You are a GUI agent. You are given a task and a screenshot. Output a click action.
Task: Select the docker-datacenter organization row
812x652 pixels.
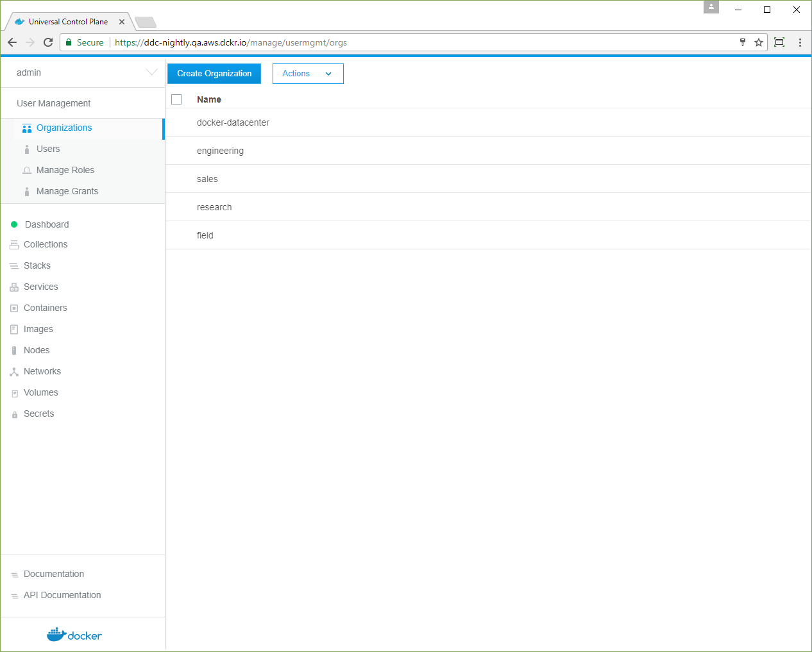click(x=233, y=122)
